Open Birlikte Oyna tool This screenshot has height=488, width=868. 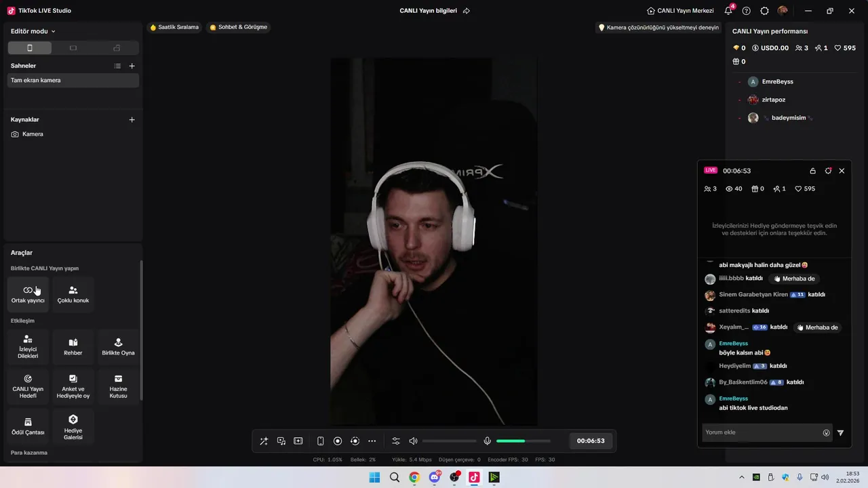point(118,347)
